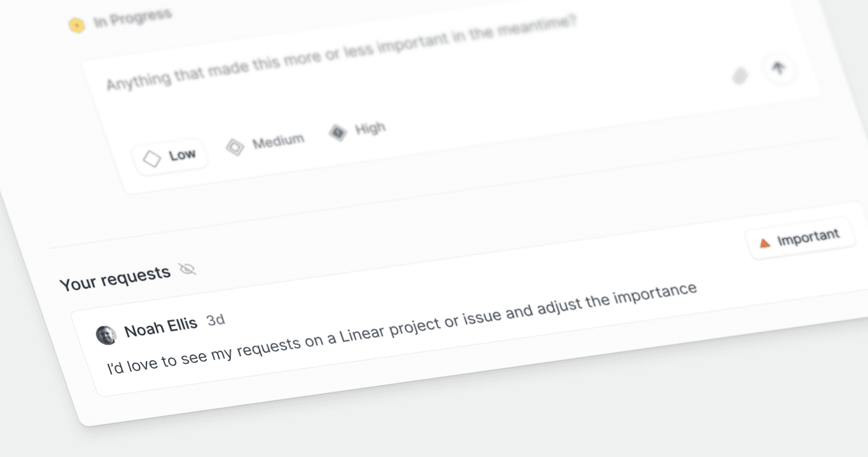This screenshot has height=457, width=868.
Task: Click the empty diamond icon beside Low
Action: (x=152, y=159)
